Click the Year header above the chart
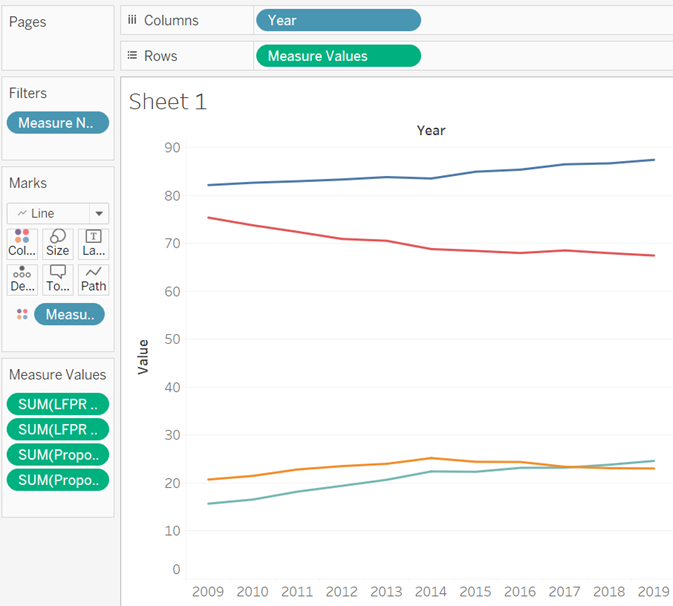Image resolution: width=673 pixels, height=606 pixels. point(431,130)
